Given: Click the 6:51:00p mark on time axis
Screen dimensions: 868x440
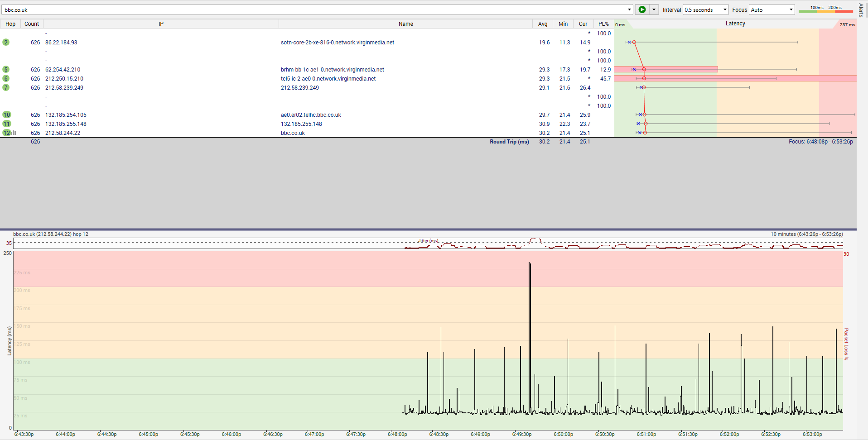Looking at the screenshot, I should tap(646, 434).
